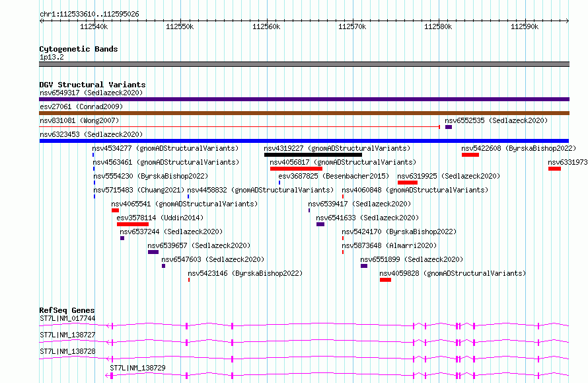Select the small purple nsv6552535 variant block
This screenshot has height=383, width=588.
449,127
